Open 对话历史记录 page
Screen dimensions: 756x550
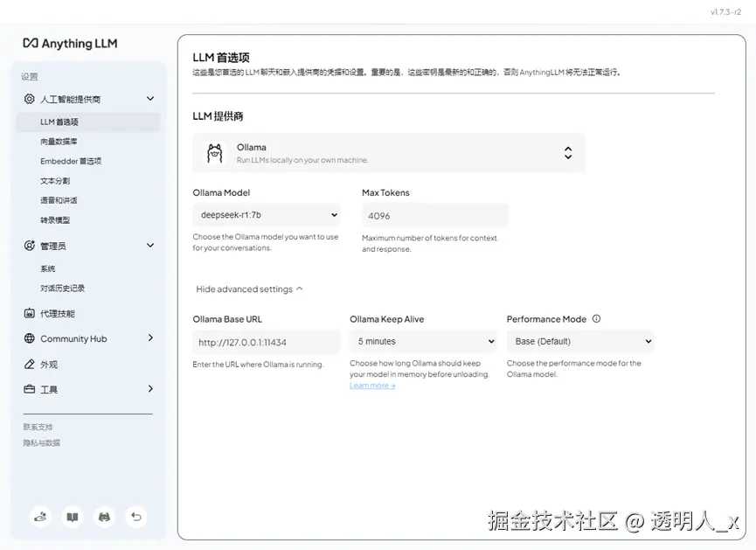tap(62, 288)
